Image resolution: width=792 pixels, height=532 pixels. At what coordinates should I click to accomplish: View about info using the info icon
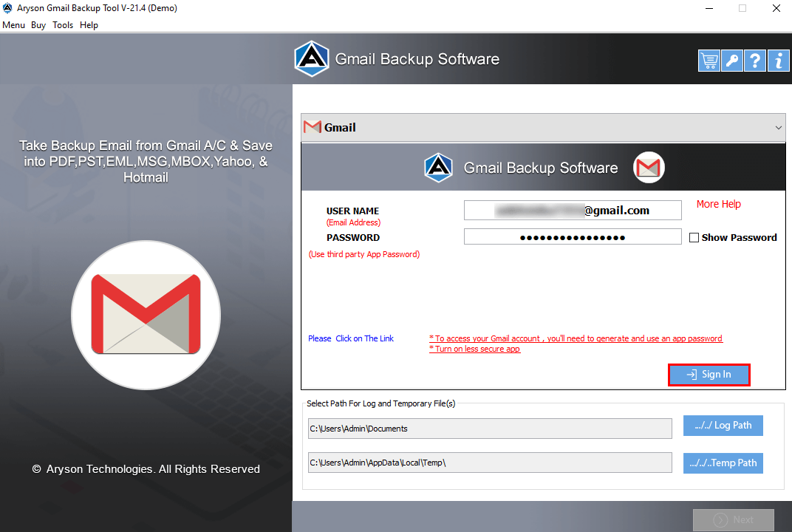coord(778,60)
